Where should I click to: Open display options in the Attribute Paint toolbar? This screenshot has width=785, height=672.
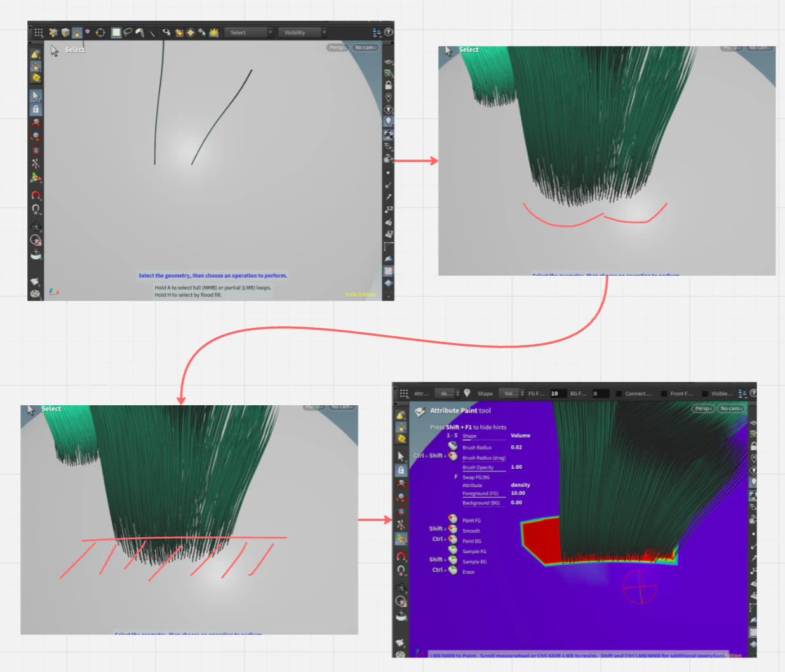point(742,394)
